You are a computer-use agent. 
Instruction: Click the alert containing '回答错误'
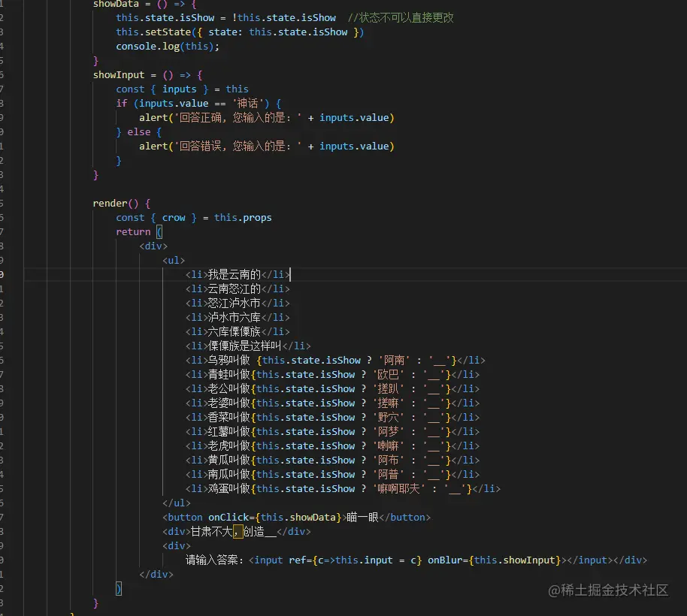pos(266,146)
